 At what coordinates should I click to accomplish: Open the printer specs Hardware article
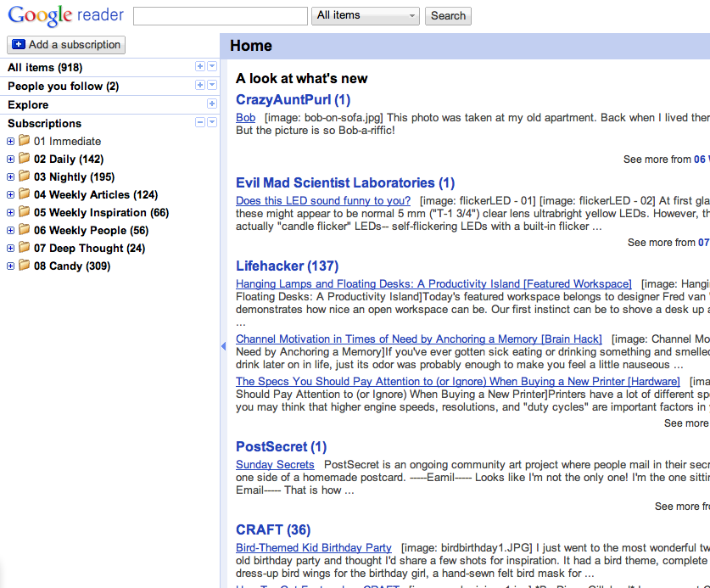point(458,382)
